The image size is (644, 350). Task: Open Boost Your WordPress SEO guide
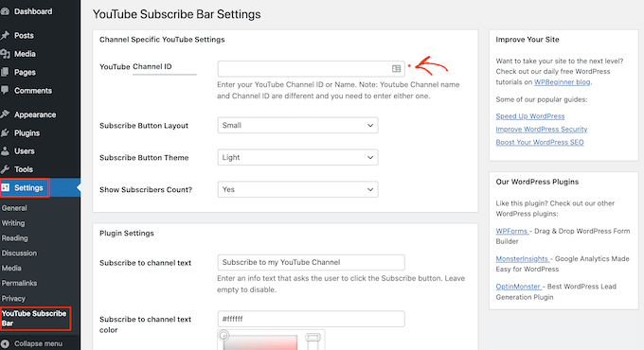[539, 143]
